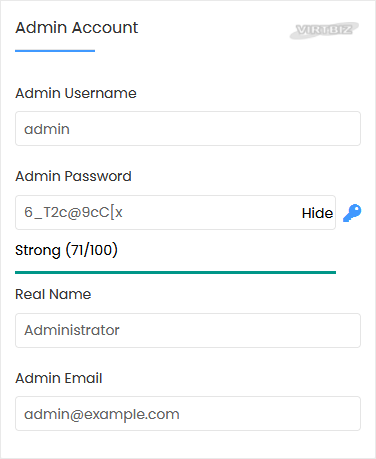Screen dimensions: 376x459
Task: Focus the Admin Username input field
Action: pyautogui.click(x=188, y=129)
